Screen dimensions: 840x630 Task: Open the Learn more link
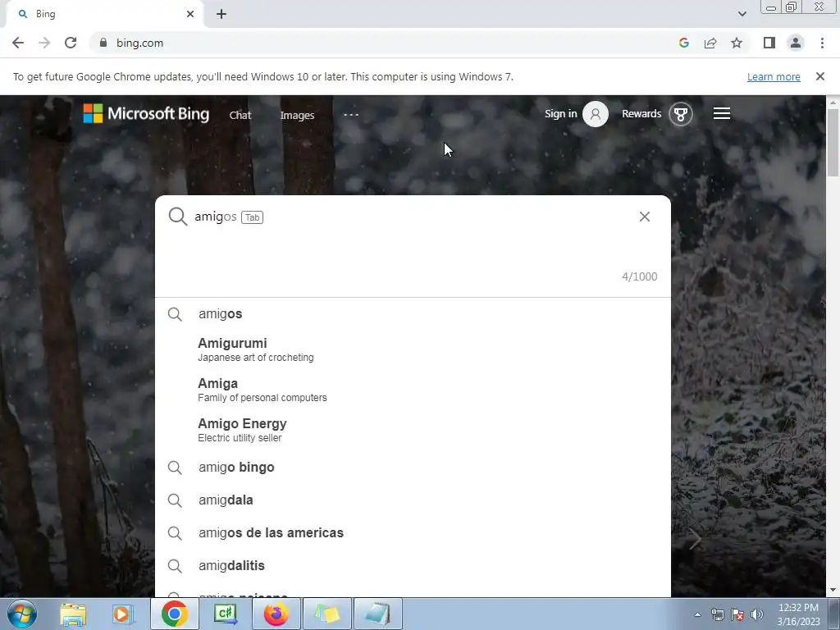tap(774, 76)
